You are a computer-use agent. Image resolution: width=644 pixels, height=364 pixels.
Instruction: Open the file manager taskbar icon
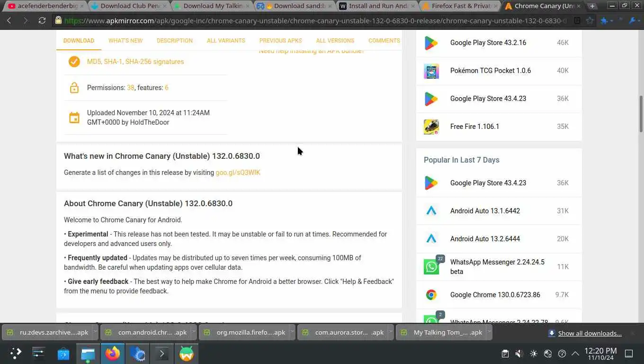[x=88, y=353]
